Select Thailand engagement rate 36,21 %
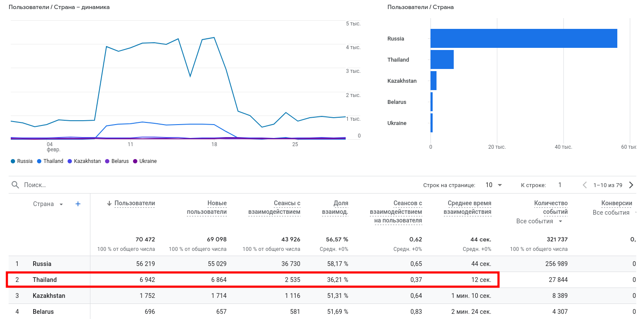The height and width of the screenshot is (319, 644). click(337, 280)
